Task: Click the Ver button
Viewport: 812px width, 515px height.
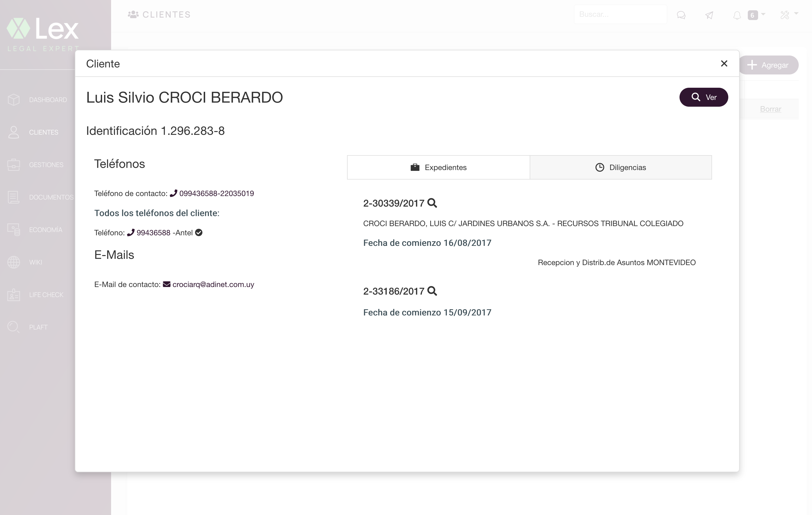Action: 703,97
